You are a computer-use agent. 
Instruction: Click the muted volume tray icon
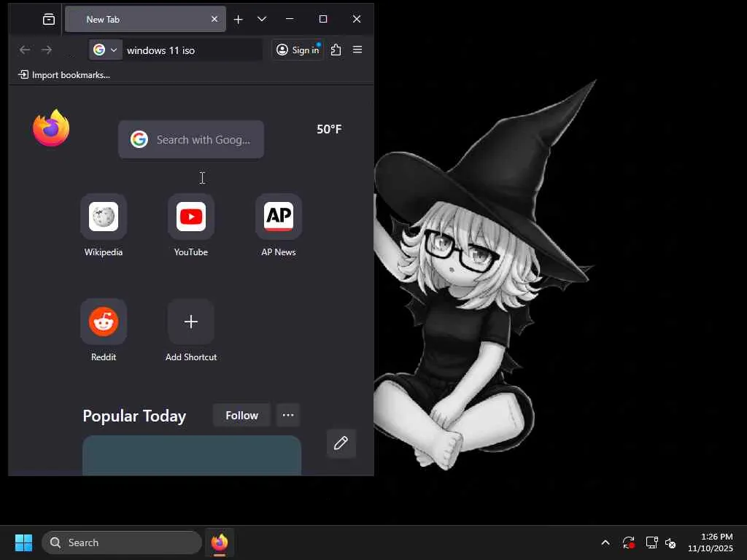[x=670, y=542]
